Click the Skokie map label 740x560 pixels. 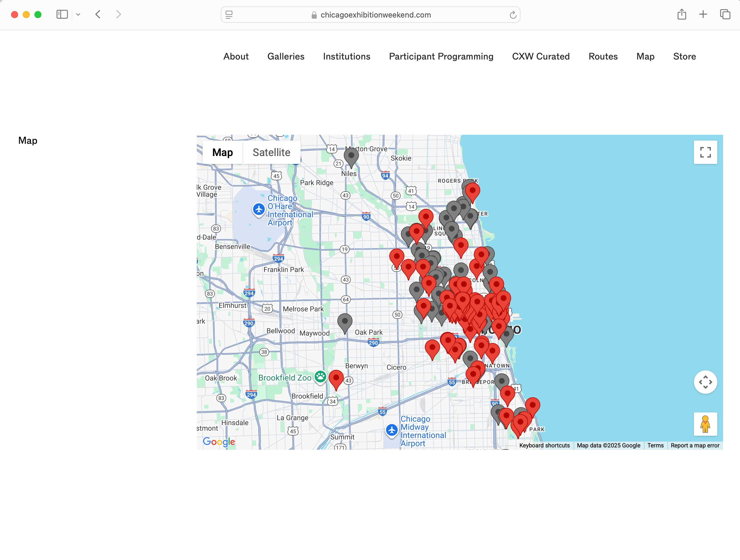(401, 158)
